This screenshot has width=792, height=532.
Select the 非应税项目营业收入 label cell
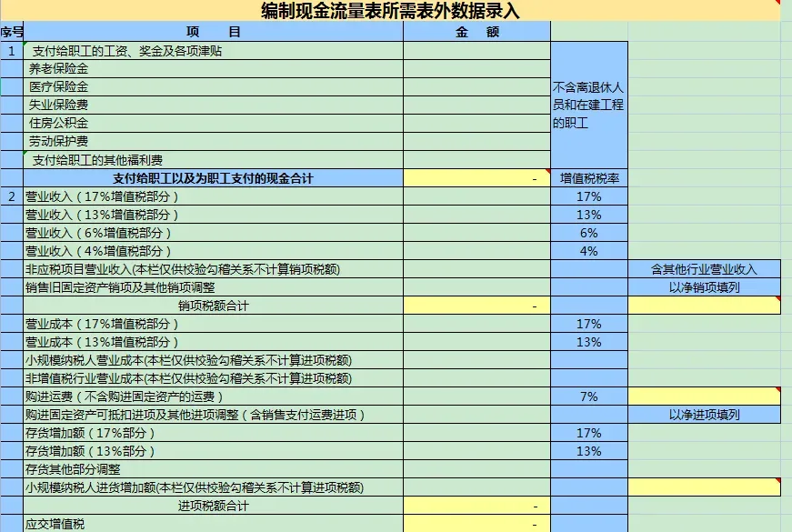(213, 269)
